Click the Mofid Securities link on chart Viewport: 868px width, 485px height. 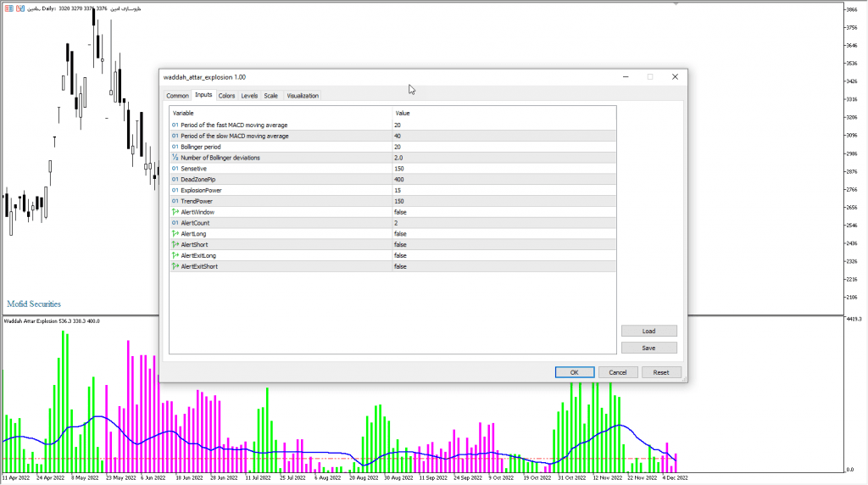point(34,304)
